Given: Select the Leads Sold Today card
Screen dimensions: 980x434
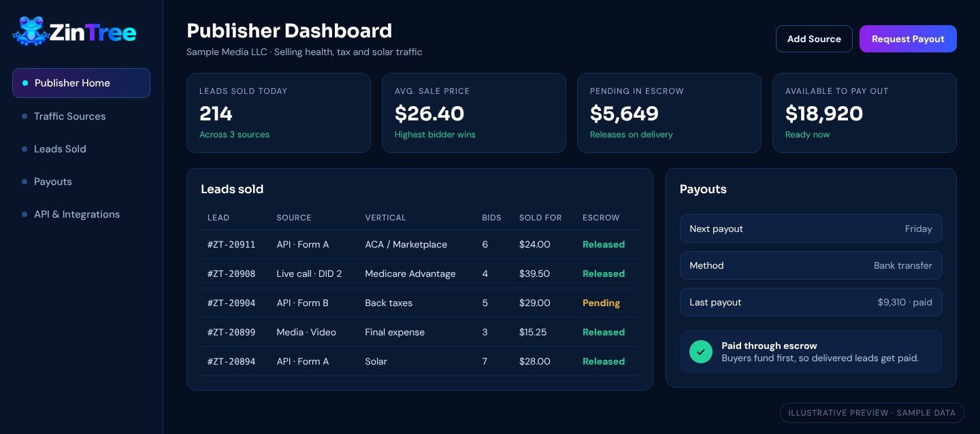Looking at the screenshot, I should 278,113.
